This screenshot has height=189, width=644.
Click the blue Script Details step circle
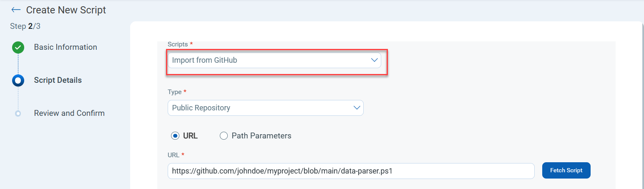pos(18,80)
